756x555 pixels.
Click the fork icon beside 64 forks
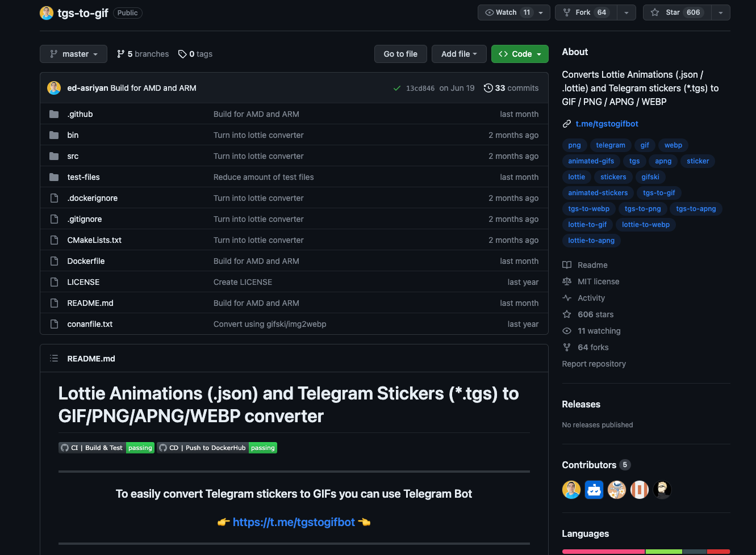click(567, 347)
